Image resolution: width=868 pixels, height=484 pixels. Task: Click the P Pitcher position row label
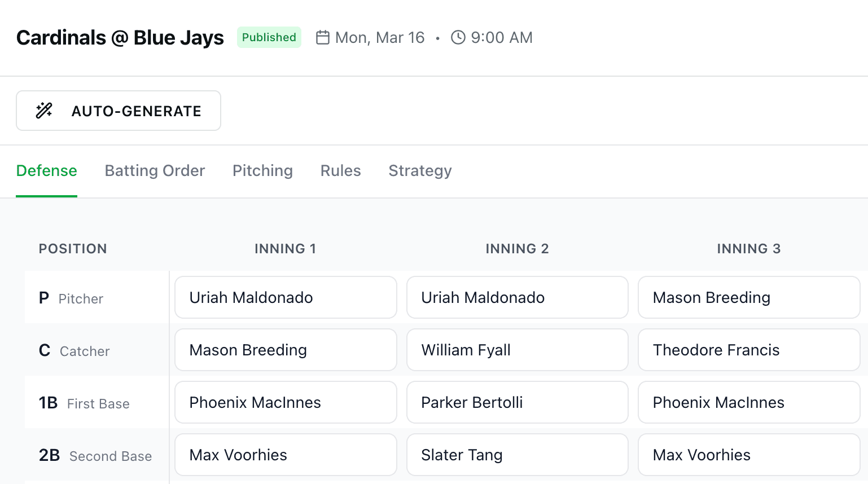pos(73,298)
